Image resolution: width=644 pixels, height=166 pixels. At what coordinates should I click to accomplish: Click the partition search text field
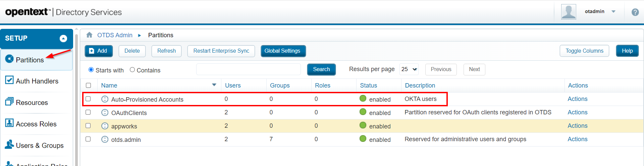pos(248,69)
